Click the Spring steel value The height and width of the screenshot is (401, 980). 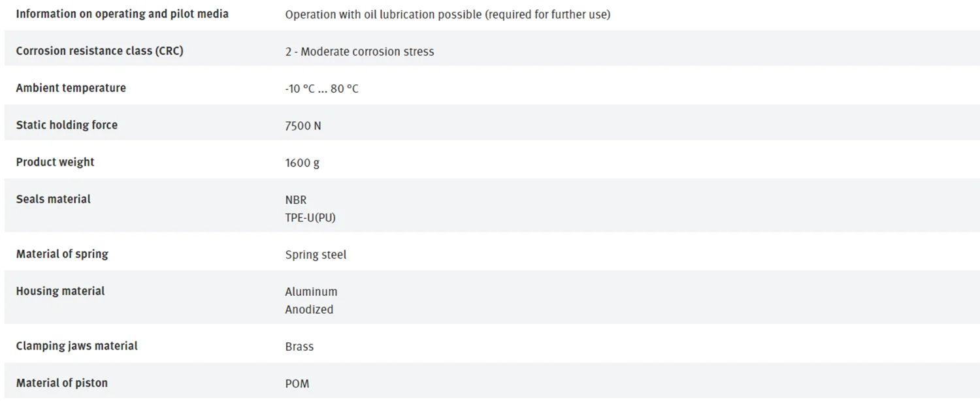coord(316,255)
